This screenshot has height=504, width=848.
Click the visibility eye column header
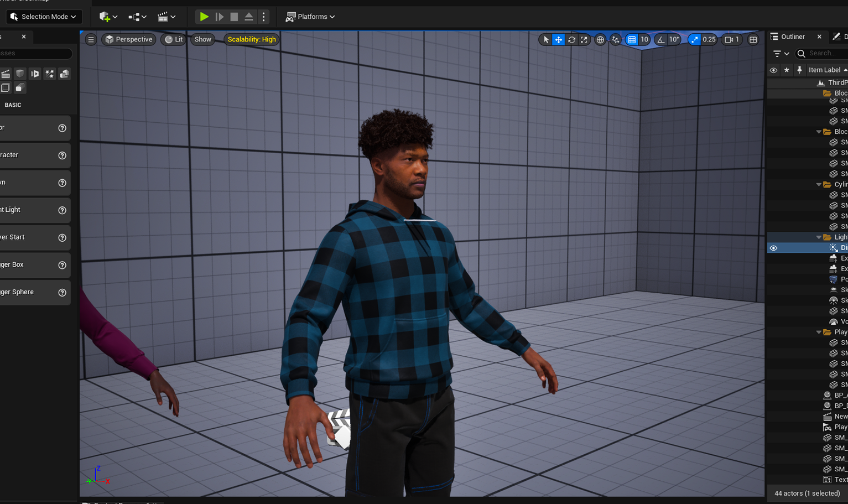[x=773, y=70]
